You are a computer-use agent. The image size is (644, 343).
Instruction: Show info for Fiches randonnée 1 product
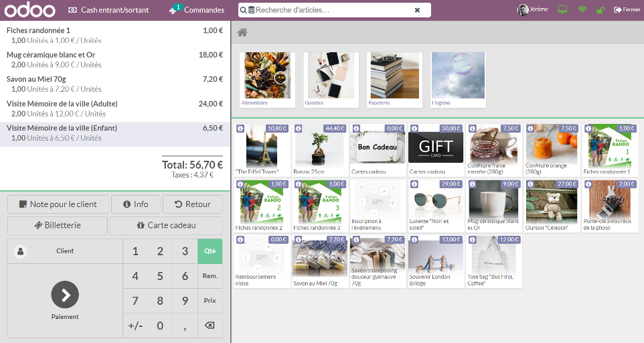coord(588,129)
